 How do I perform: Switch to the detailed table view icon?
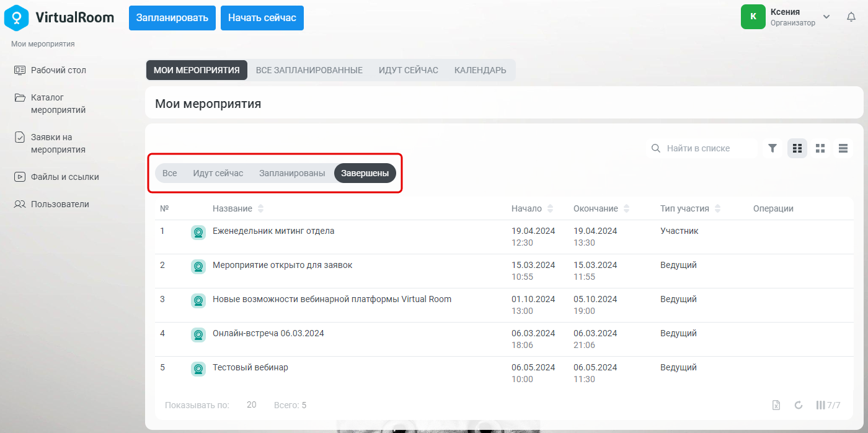pyautogui.click(x=797, y=148)
